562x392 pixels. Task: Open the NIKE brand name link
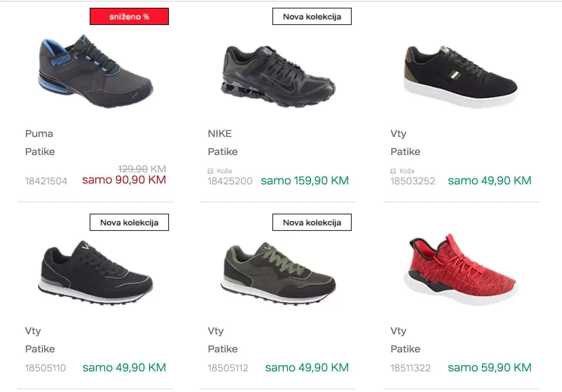[220, 134]
